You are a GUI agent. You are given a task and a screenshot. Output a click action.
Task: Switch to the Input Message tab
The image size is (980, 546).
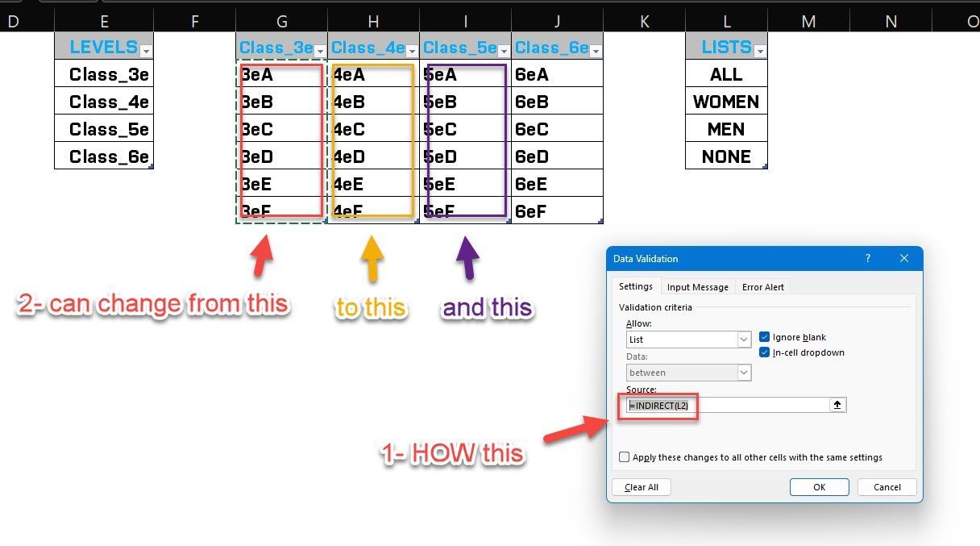tap(698, 286)
